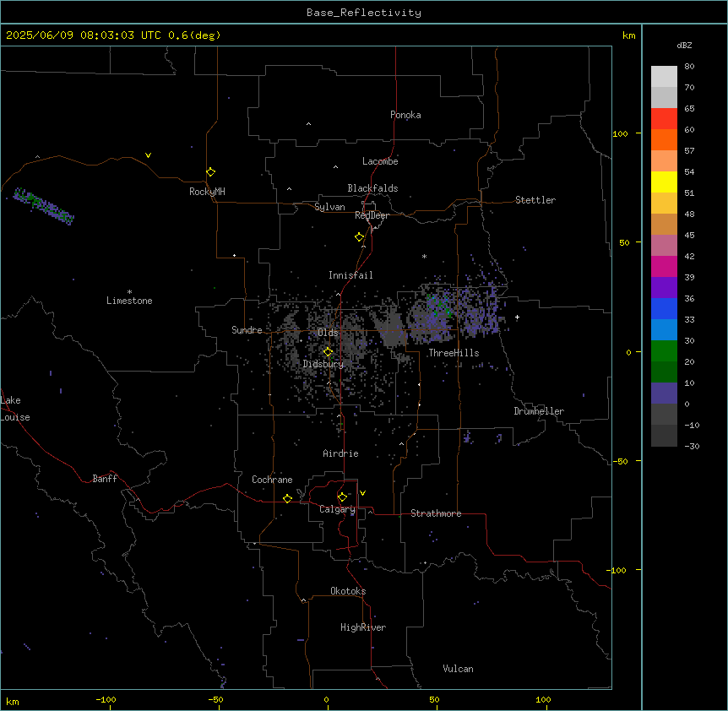This screenshot has height=711, width=728.
Task: Select the Calgary city label
Action: (x=337, y=509)
